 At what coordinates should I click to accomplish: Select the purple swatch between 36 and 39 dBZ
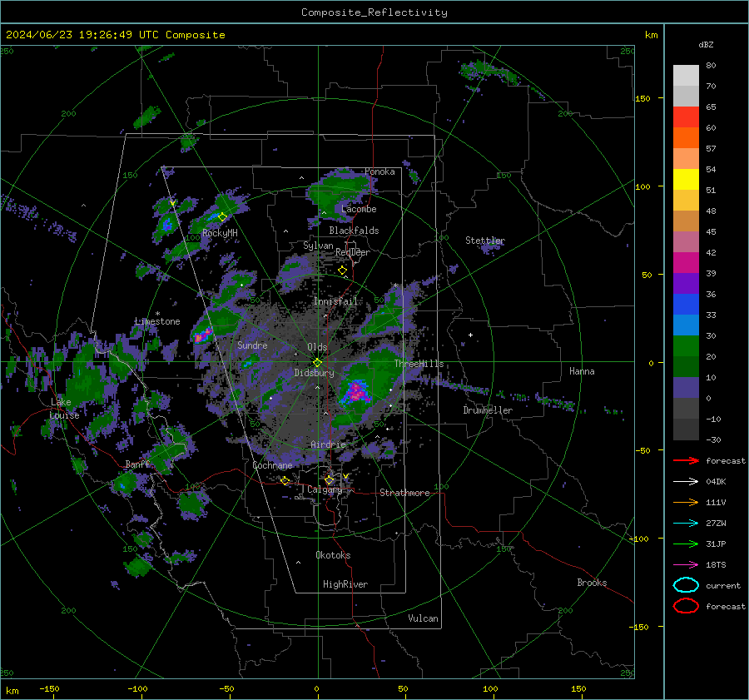pyautogui.click(x=686, y=283)
